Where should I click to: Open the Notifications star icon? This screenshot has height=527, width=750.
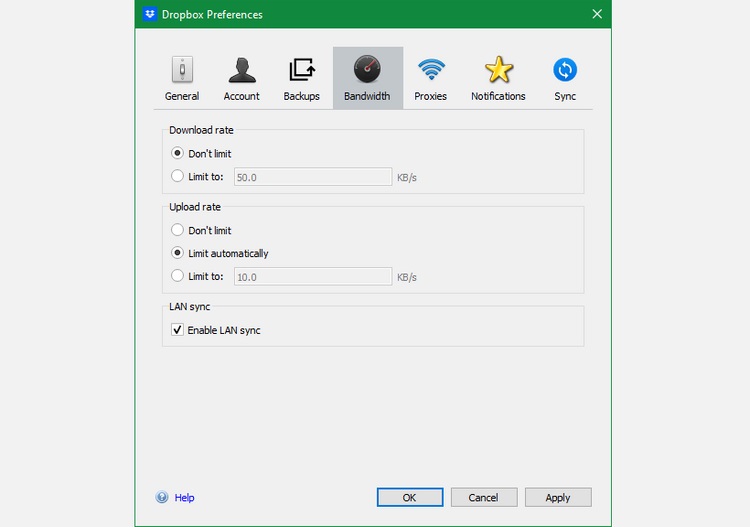(498, 70)
